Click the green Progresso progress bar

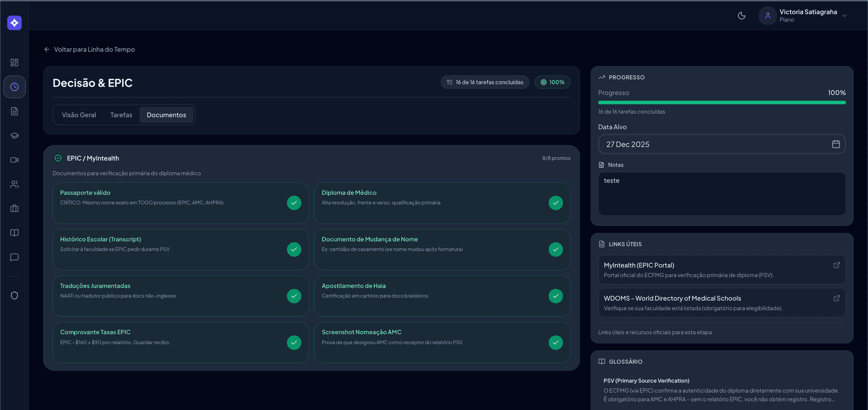coord(721,102)
